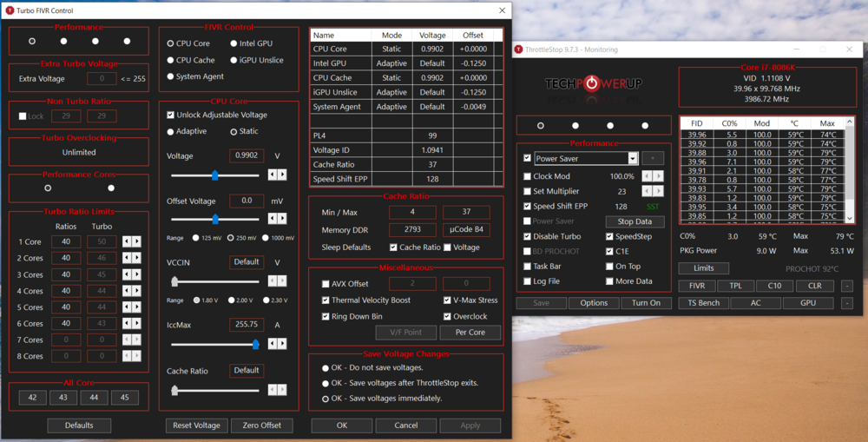Screen dimensions: 868x442
Task: Select the System Agent row in voltage table
Action: pos(405,107)
